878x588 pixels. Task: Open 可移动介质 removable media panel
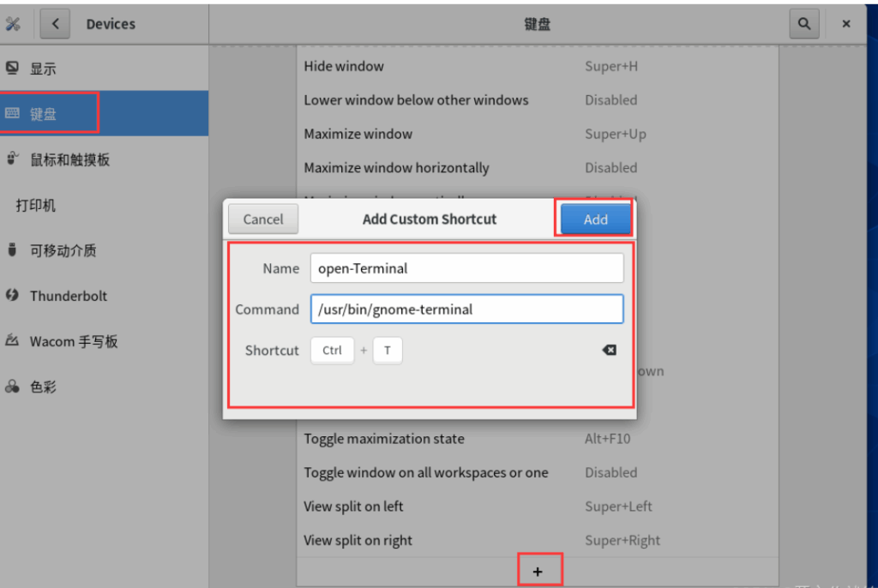pos(63,250)
